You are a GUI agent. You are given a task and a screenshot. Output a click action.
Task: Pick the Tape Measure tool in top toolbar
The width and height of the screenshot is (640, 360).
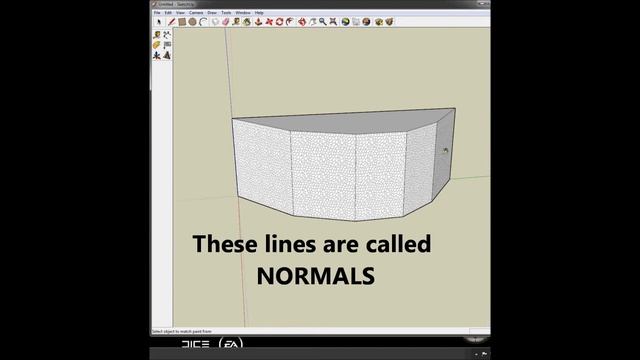point(236,22)
